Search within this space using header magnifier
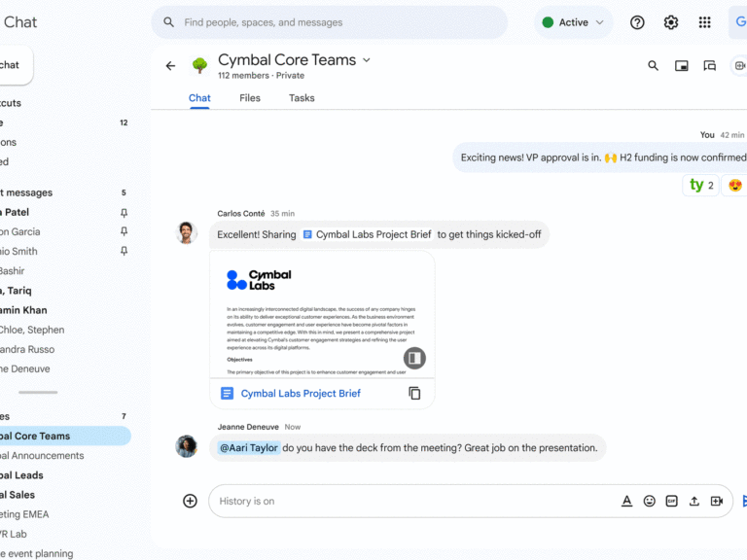The height and width of the screenshot is (560, 747). click(x=654, y=66)
